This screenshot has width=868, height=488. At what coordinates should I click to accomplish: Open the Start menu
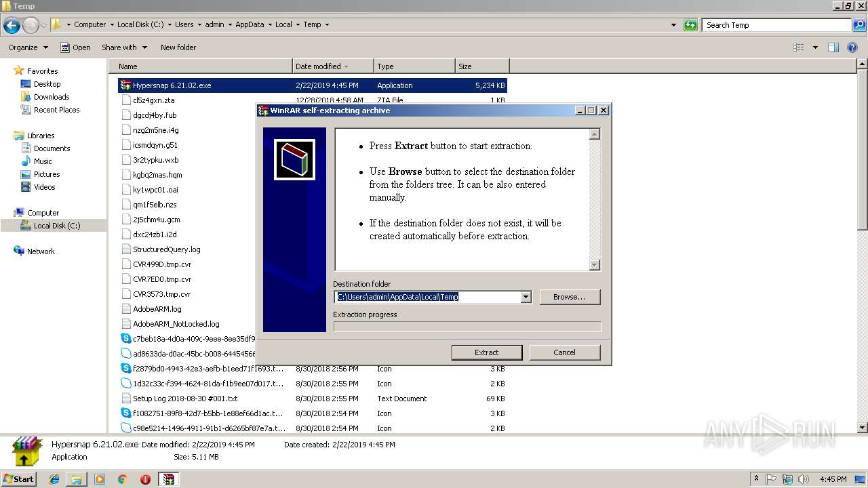pyautogui.click(x=18, y=479)
